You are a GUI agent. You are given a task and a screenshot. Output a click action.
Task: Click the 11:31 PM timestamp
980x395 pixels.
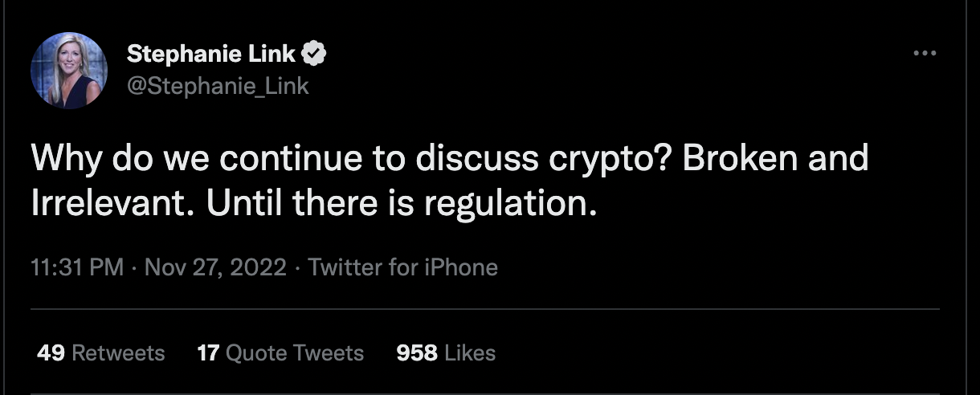pyautogui.click(x=77, y=267)
